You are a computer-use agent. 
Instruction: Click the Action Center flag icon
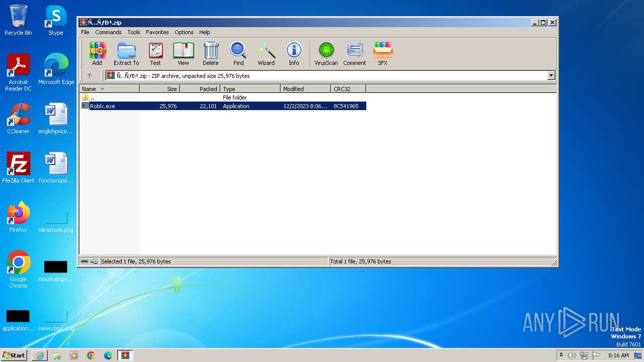[596, 355]
